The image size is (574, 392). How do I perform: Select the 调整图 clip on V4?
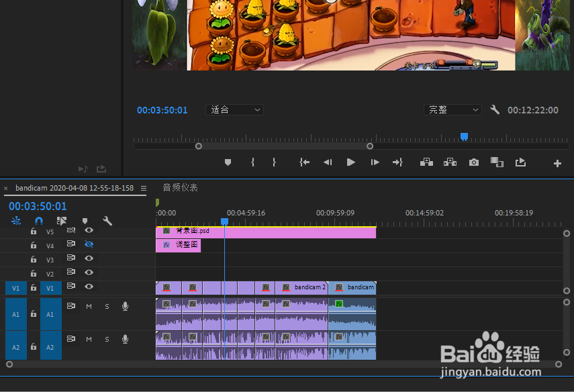(x=179, y=245)
